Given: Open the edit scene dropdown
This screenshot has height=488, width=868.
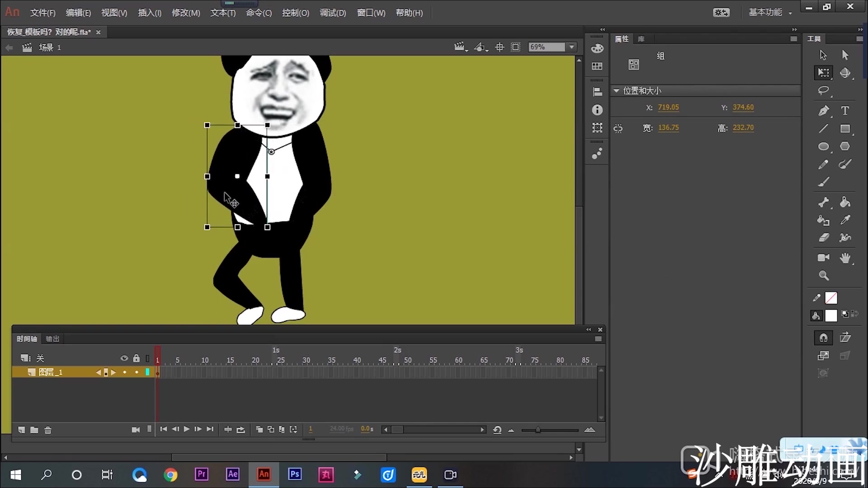Looking at the screenshot, I should 461,47.
